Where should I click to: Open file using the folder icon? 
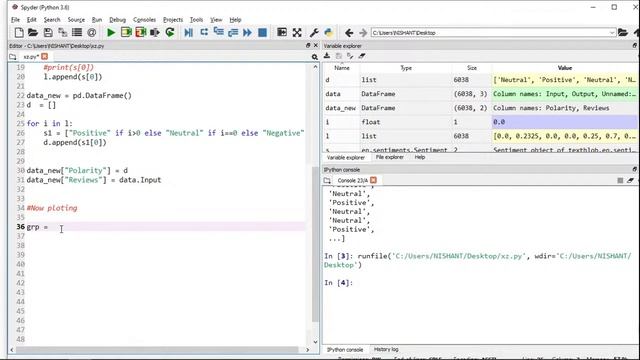click(x=33, y=33)
